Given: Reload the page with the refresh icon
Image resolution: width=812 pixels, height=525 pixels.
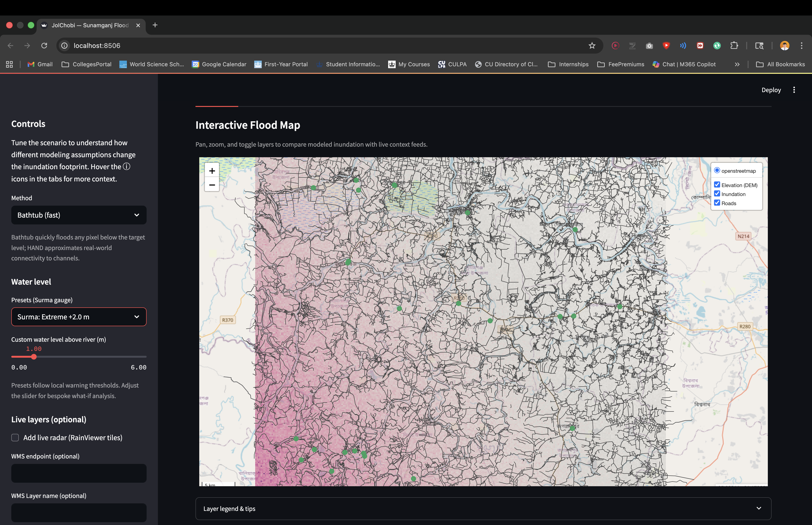Looking at the screenshot, I should point(44,46).
